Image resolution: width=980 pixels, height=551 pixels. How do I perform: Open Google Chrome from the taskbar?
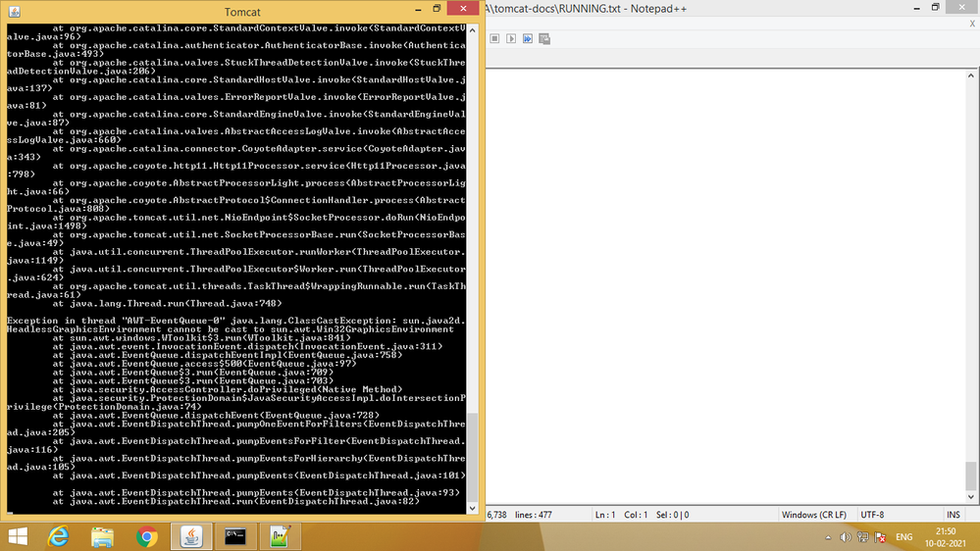tap(147, 536)
